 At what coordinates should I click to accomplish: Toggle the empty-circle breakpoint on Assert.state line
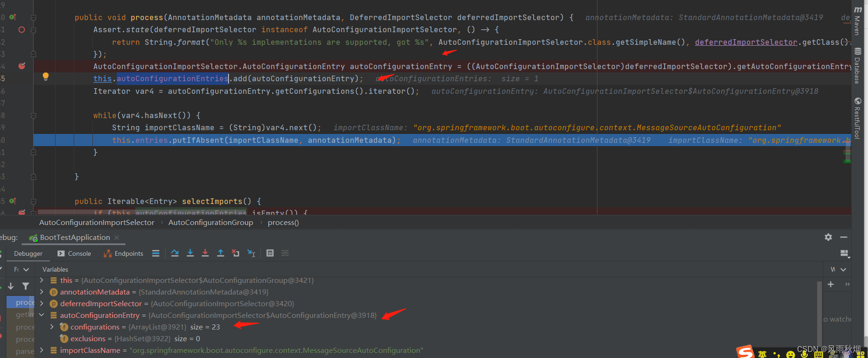pos(21,29)
